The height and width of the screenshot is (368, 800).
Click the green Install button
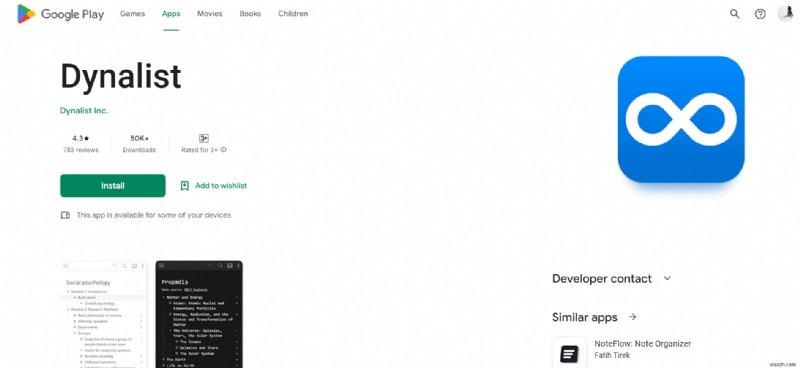[113, 186]
